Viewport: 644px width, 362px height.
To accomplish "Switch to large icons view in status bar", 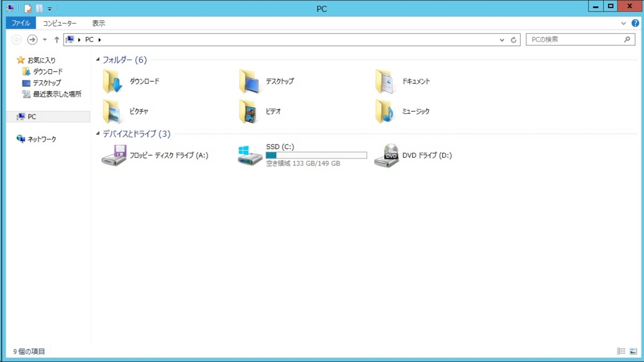I will click(x=633, y=351).
